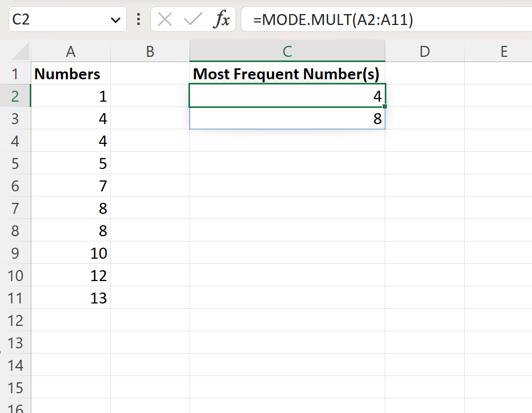Select row 13 header

pos(15,343)
